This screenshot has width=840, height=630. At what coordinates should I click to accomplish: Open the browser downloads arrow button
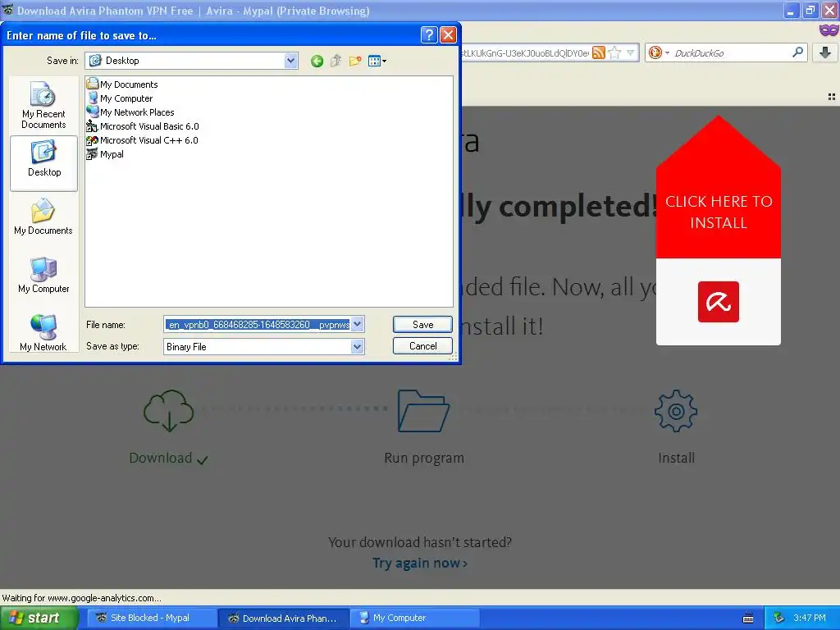tap(825, 52)
